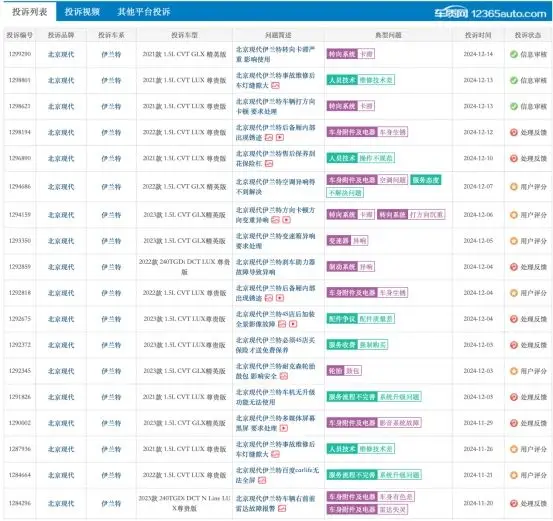Click 伊兰特 series link in 2024-12-07 row
553x521 pixels.
111,187
